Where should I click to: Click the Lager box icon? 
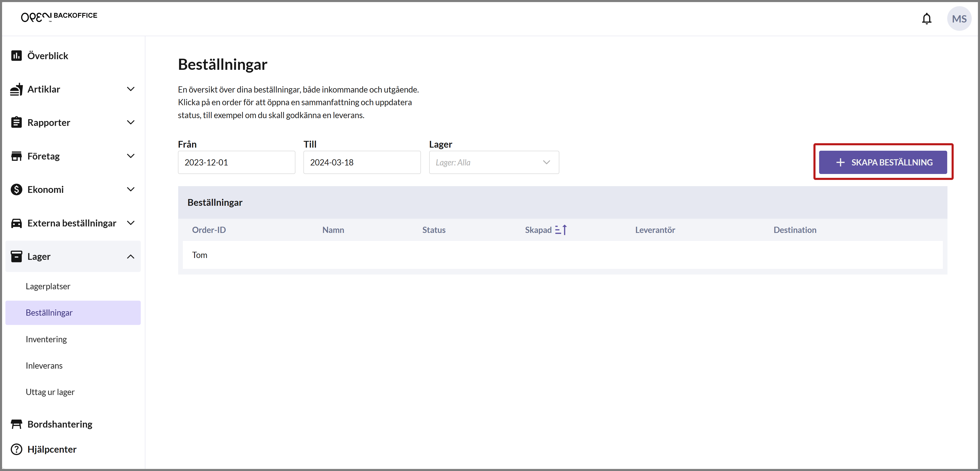tap(16, 256)
